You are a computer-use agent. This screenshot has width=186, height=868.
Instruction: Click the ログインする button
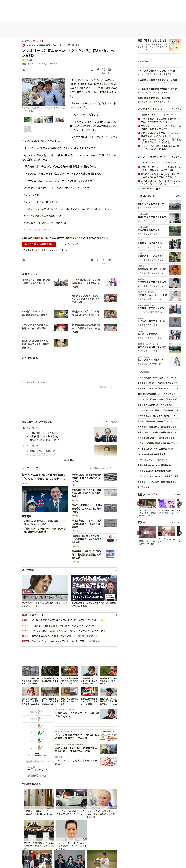click(72, 244)
